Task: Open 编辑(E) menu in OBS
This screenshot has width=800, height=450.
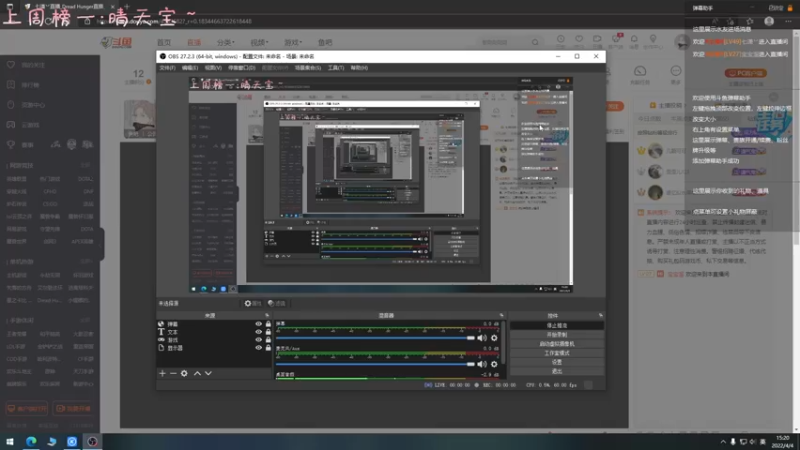Action: pyautogui.click(x=190, y=68)
